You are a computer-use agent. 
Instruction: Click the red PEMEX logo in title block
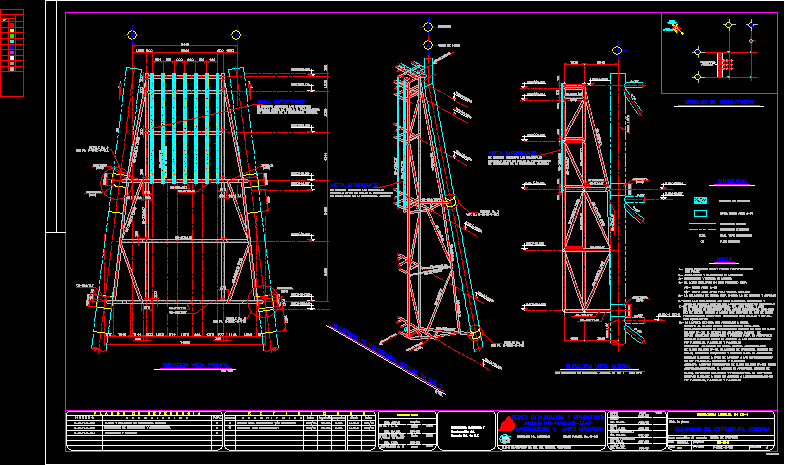click(506, 424)
